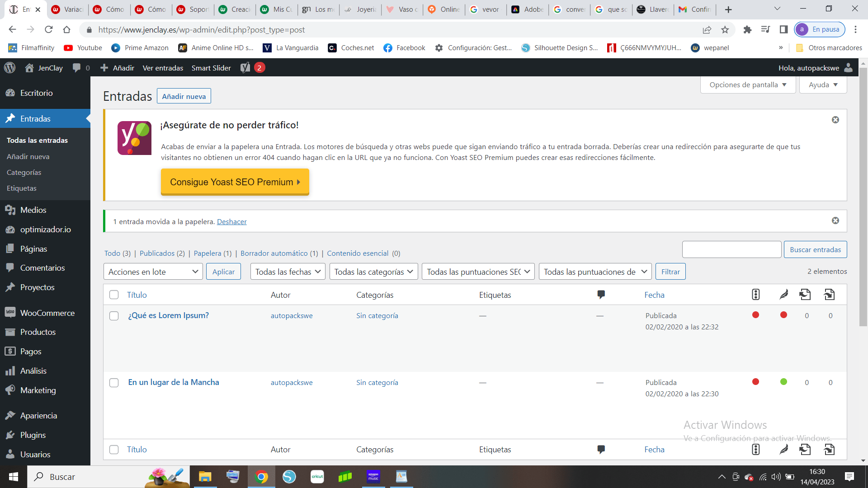Sort by outgoing internal links icon in the top header
Viewport: 868px width, 488px height.
pyautogui.click(x=805, y=295)
